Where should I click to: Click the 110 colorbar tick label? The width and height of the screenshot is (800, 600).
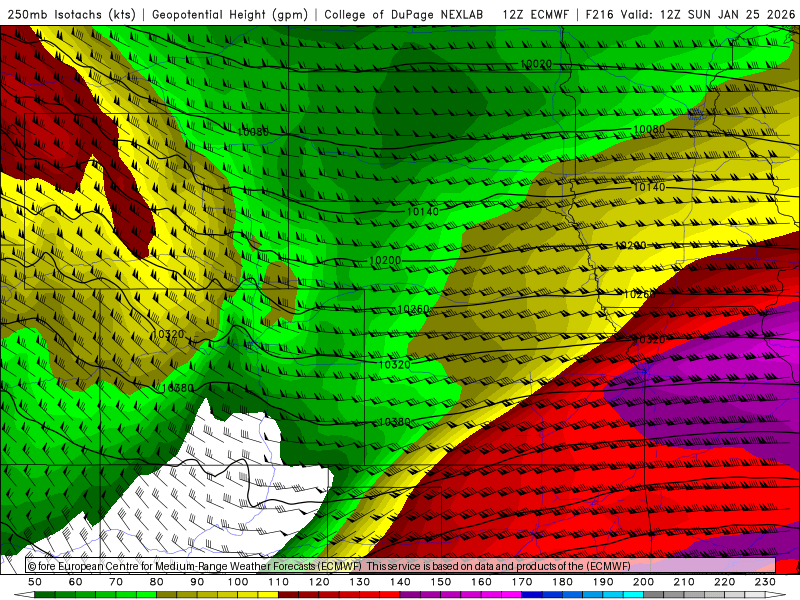click(279, 582)
